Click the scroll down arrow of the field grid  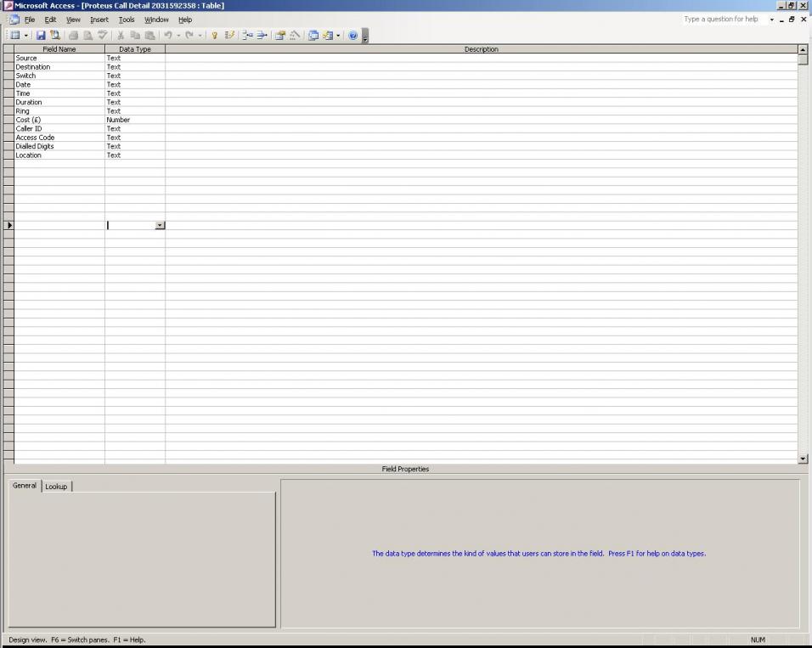click(803, 459)
